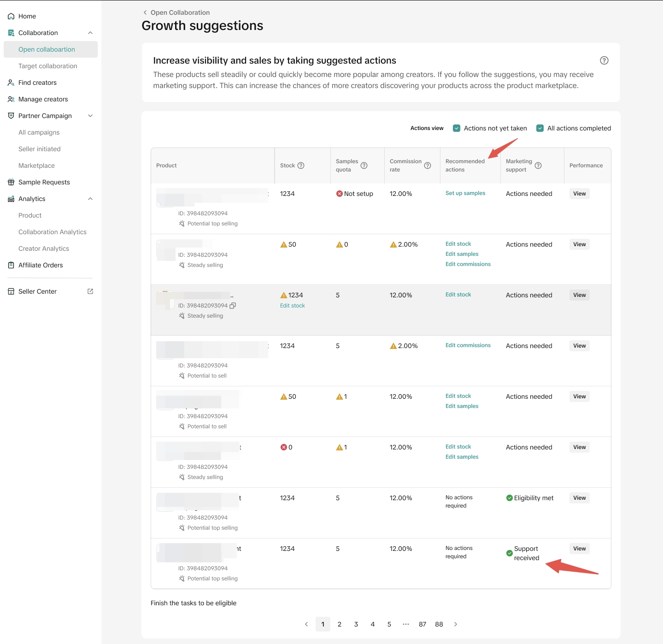Collapse the Collaboration menu section
The height and width of the screenshot is (644, 663).
pyautogui.click(x=90, y=33)
